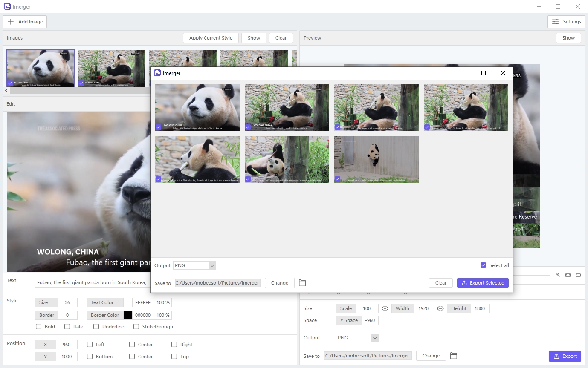Select the close-up panda face thumbnail in the dialog

pyautogui.click(x=197, y=107)
